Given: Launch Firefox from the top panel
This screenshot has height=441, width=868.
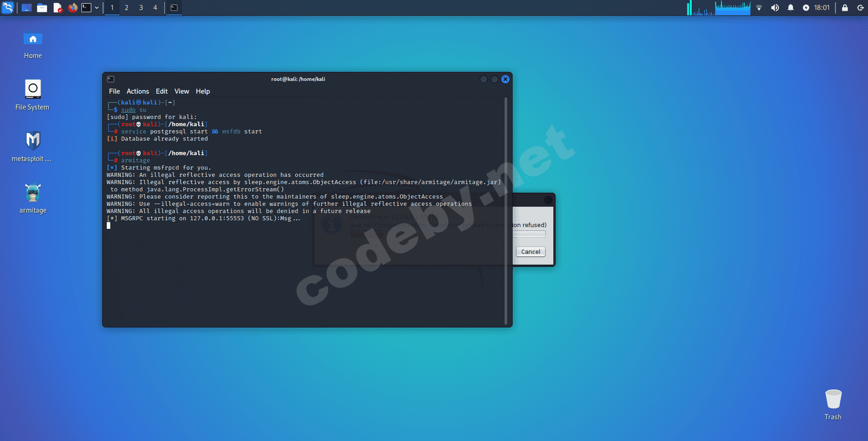Looking at the screenshot, I should click(73, 8).
